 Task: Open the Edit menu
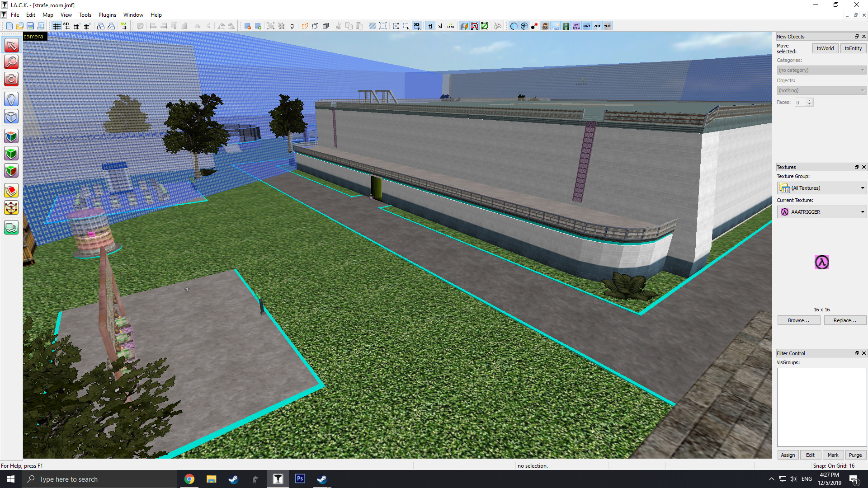31,15
